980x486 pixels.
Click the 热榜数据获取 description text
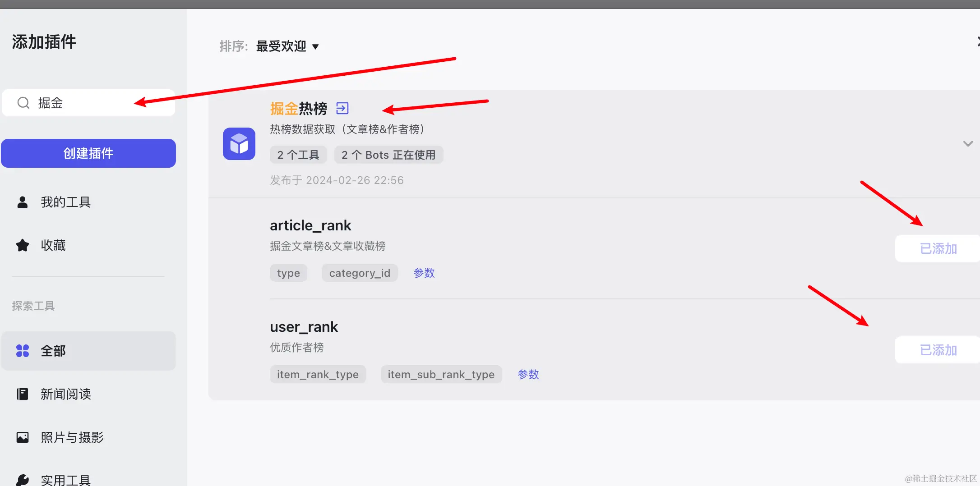click(347, 129)
